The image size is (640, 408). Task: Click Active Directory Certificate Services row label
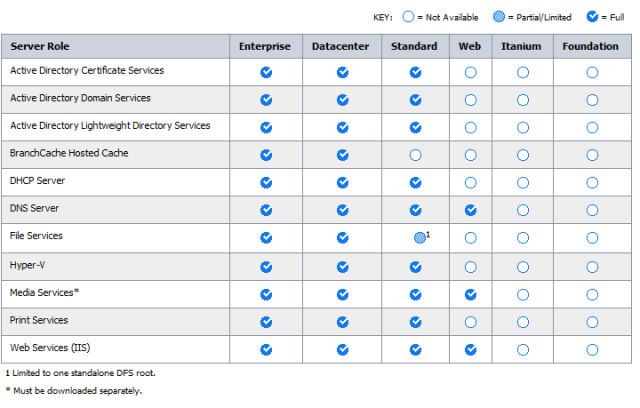click(x=87, y=71)
